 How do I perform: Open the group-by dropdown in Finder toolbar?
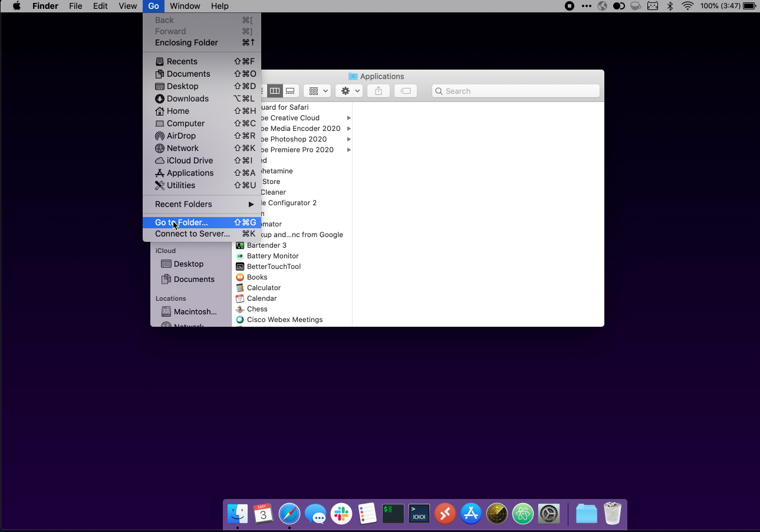317,91
